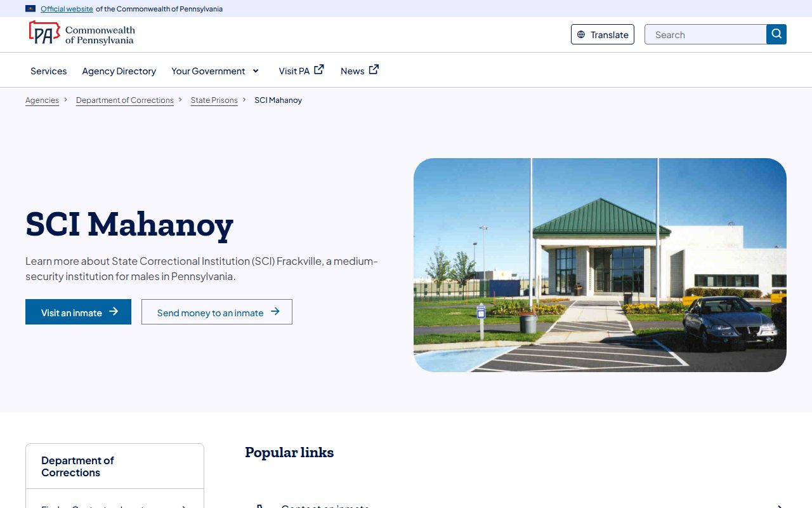Click the external link icon beside News

click(x=374, y=70)
